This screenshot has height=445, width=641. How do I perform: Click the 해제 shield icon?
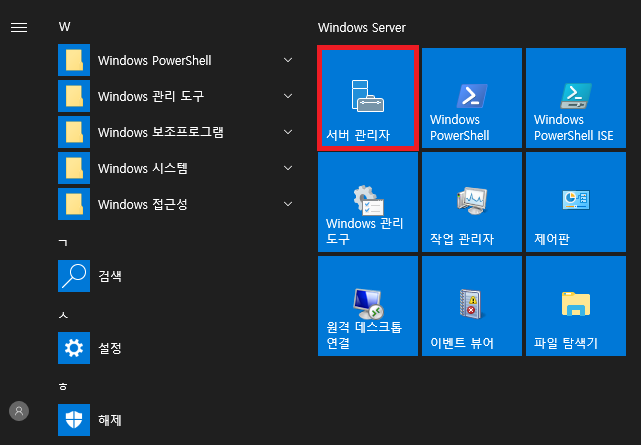point(74,420)
